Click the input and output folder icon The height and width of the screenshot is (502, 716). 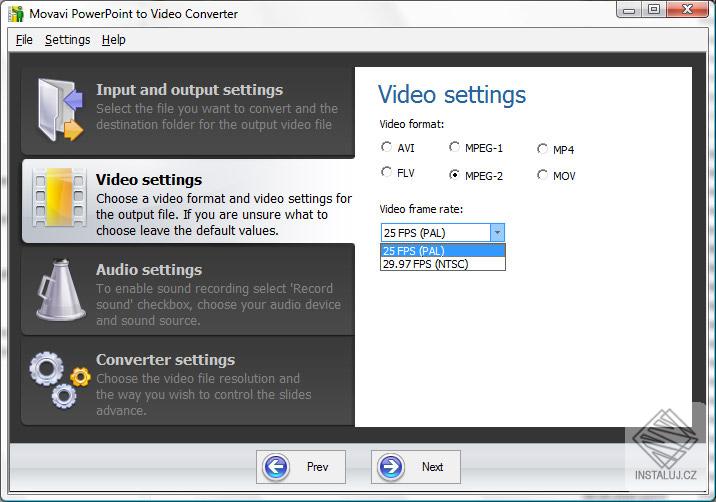[x=60, y=110]
